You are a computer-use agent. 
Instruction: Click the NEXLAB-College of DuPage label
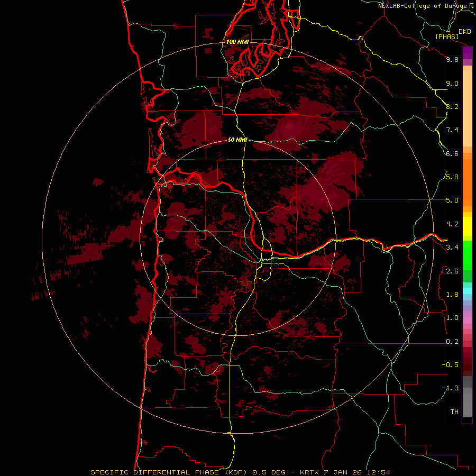[x=423, y=6]
